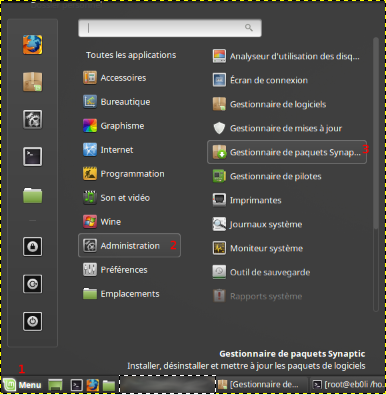Image resolution: width=386 pixels, height=395 pixels.
Task: Click the Programmation category icon
Action: [x=90, y=174]
